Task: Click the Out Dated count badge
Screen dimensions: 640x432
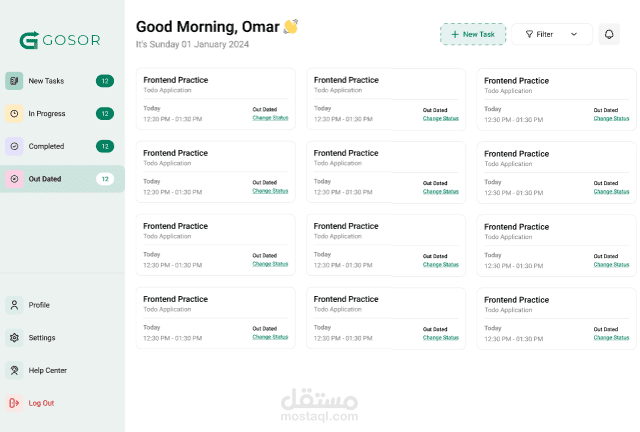Action: 105,179
